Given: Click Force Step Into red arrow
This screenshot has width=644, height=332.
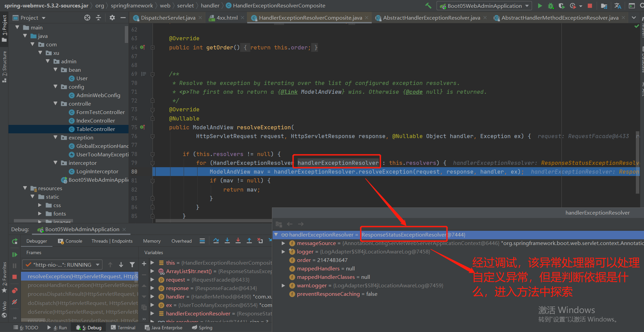Looking at the screenshot, I should click(x=238, y=241).
